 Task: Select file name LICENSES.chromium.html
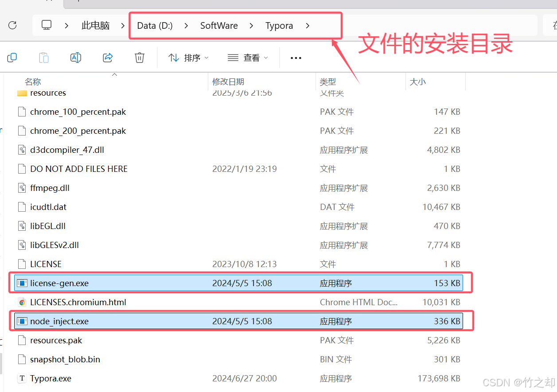pyautogui.click(x=78, y=302)
